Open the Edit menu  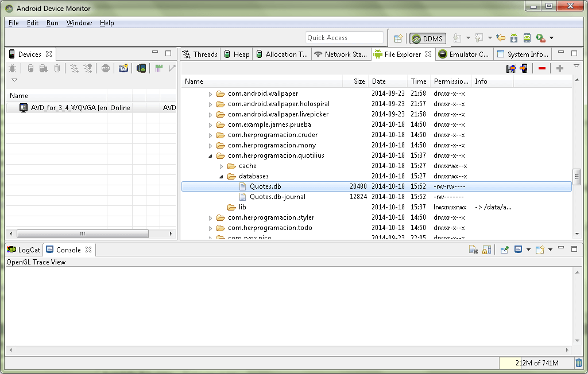click(33, 23)
